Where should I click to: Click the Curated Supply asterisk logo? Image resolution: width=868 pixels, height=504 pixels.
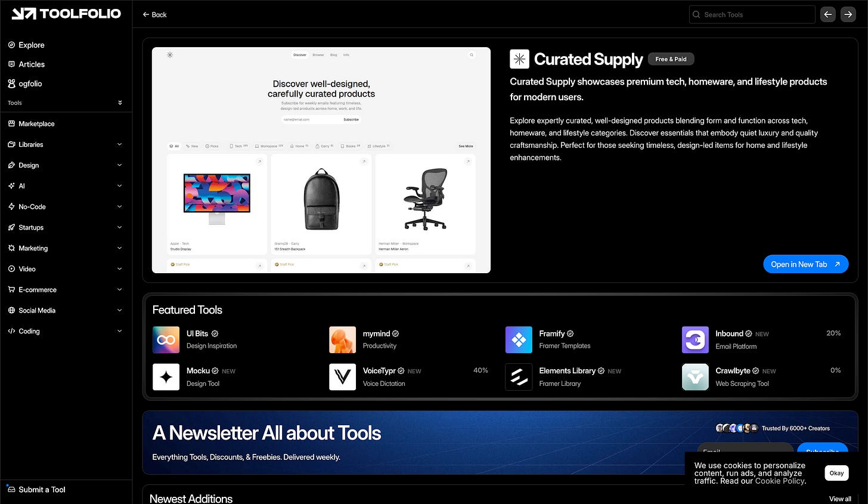pos(519,59)
